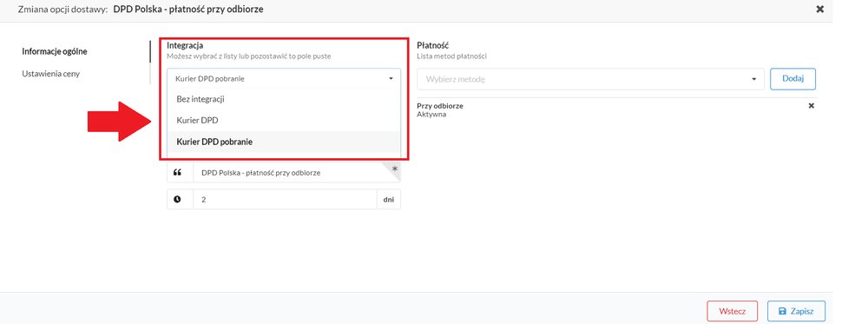Switch to Ustawienia ceny tab

coord(51,73)
